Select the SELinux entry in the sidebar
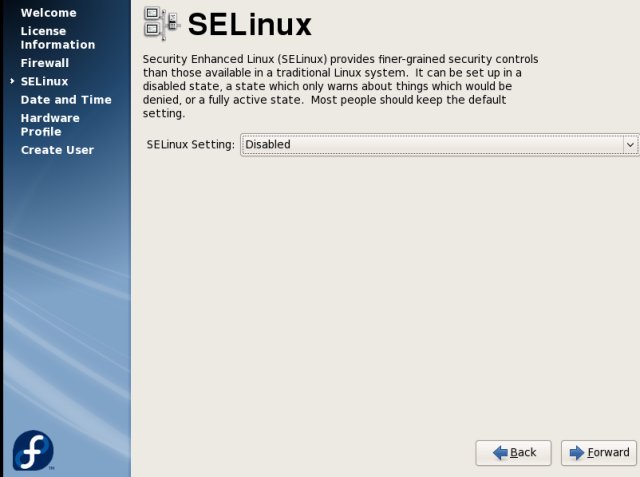Viewport: 640px width, 477px height. [x=44, y=81]
